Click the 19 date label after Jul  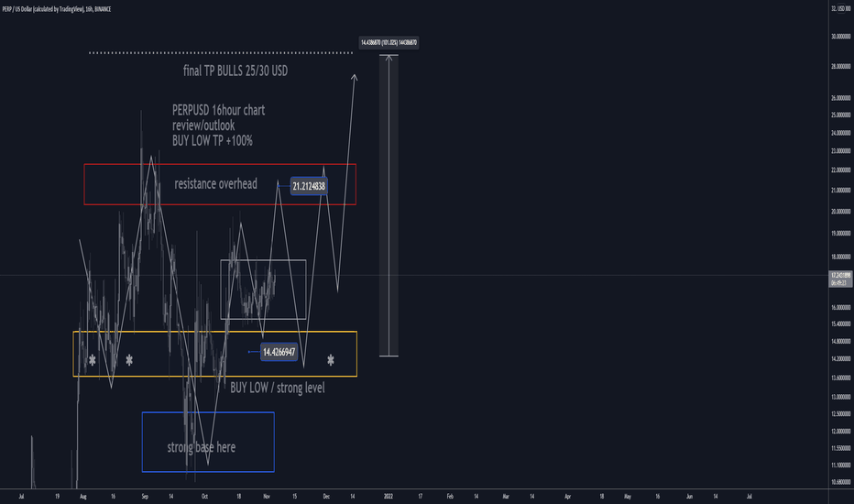pyautogui.click(x=57, y=497)
